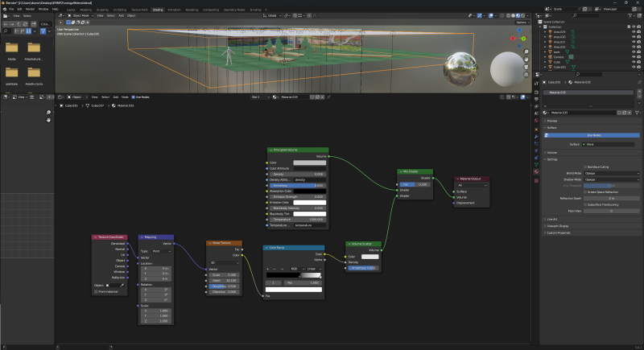The height and width of the screenshot is (350, 644).
Task: Open the Object properties orange square tab
Action: coord(536,130)
